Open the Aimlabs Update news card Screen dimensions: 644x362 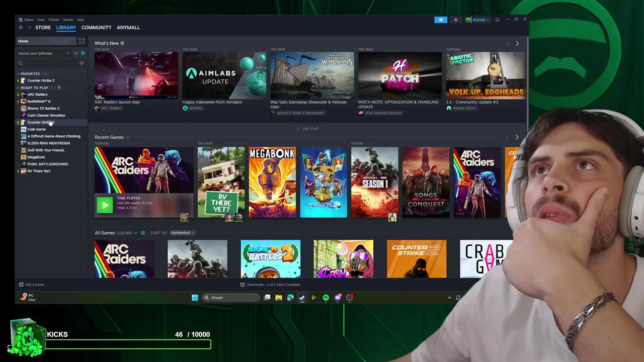coord(224,75)
